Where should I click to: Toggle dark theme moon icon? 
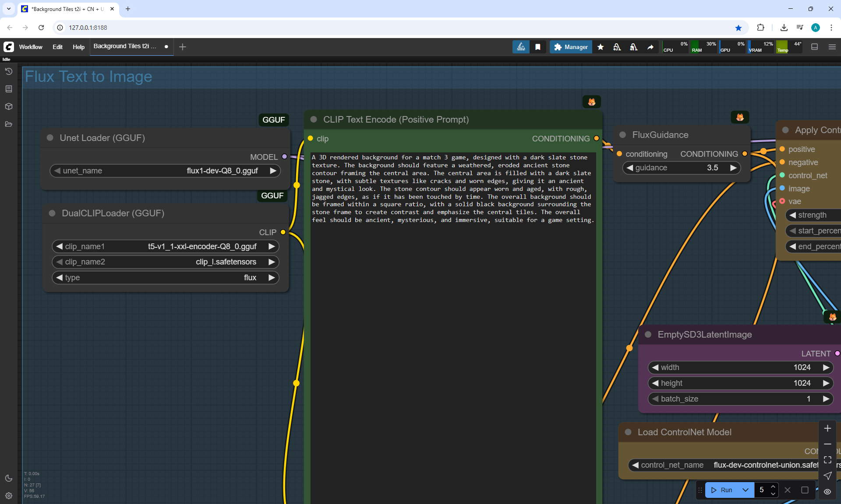(9, 478)
